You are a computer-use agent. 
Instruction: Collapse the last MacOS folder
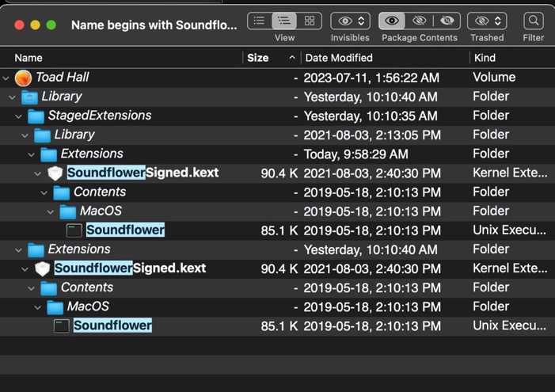click(38, 307)
